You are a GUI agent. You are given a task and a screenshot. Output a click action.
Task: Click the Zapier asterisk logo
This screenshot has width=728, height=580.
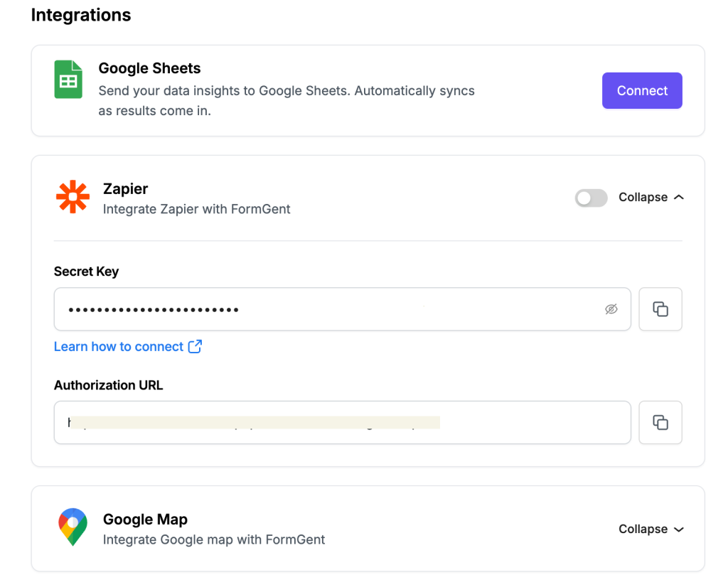[73, 197]
